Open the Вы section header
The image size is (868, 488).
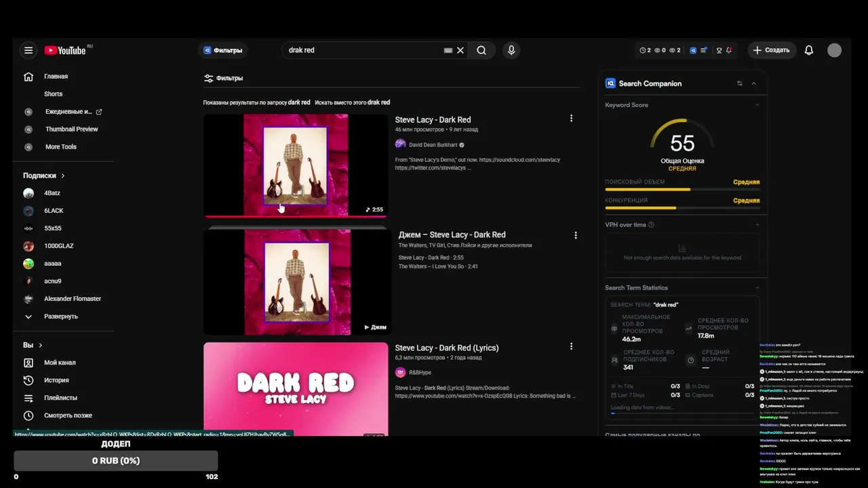coord(33,345)
